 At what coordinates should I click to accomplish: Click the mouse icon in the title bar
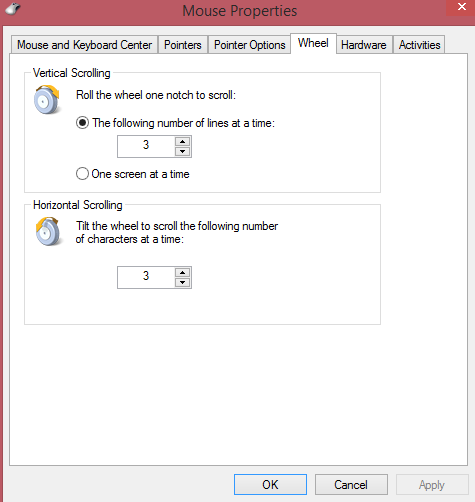click(13, 9)
